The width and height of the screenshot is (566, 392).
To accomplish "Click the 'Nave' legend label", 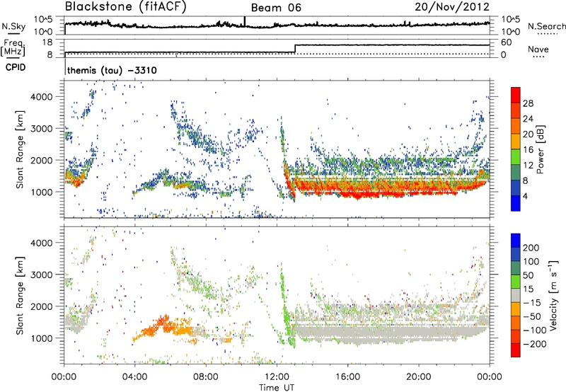I will pos(538,49).
